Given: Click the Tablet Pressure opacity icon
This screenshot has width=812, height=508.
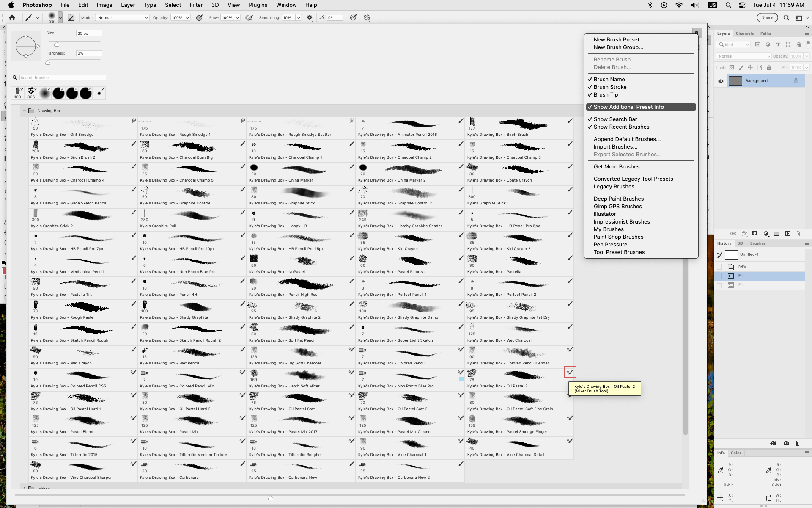Looking at the screenshot, I should point(199,17).
